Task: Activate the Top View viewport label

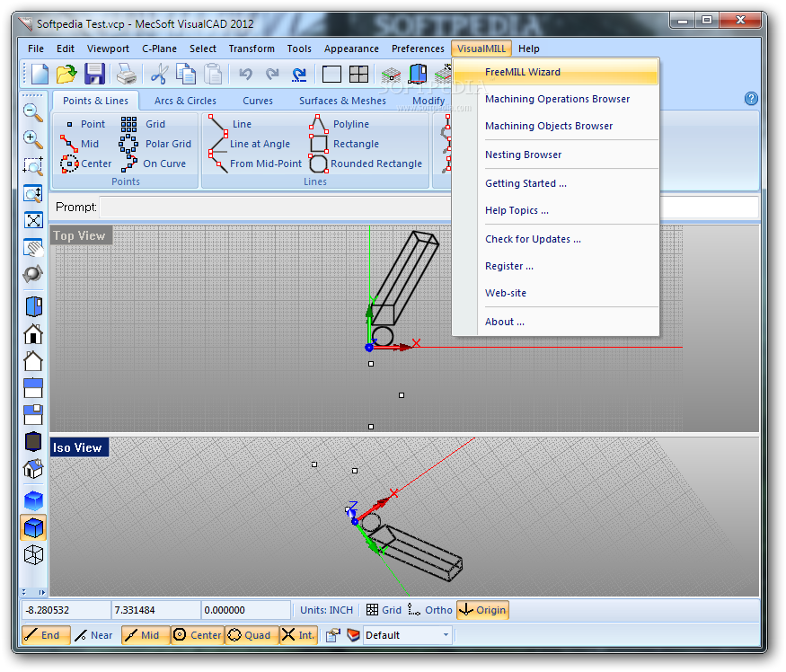Action: (80, 235)
